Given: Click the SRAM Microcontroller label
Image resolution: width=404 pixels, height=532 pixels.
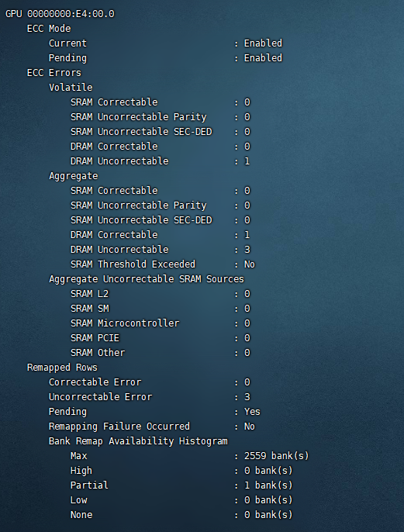Looking at the screenshot, I should [125, 323].
